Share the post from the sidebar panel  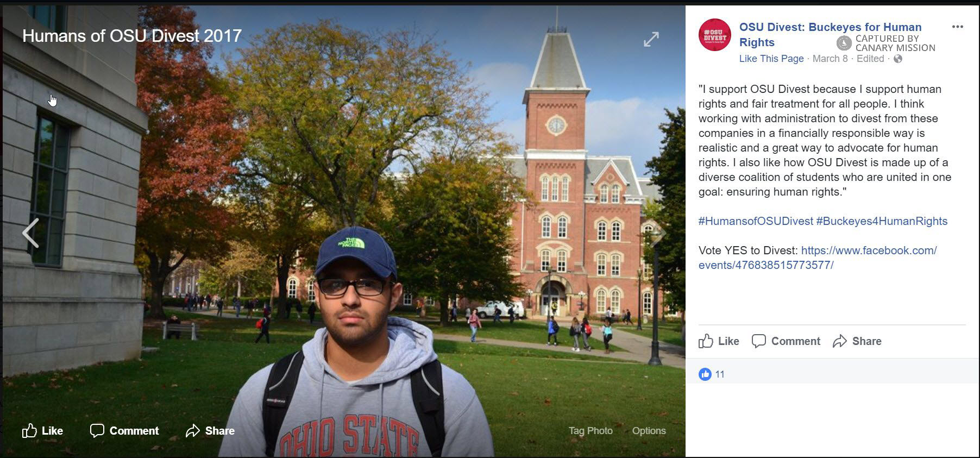click(857, 341)
